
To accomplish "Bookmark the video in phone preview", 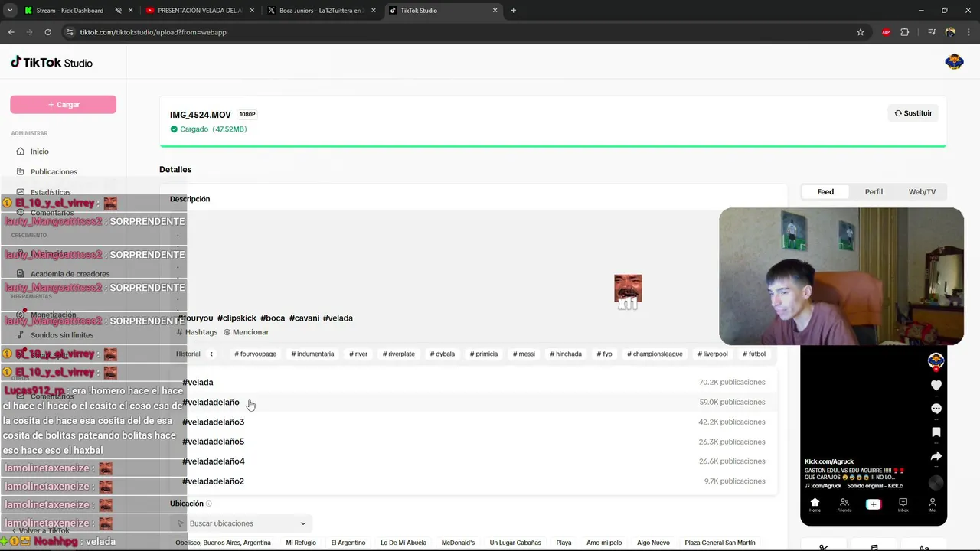I will point(936,432).
